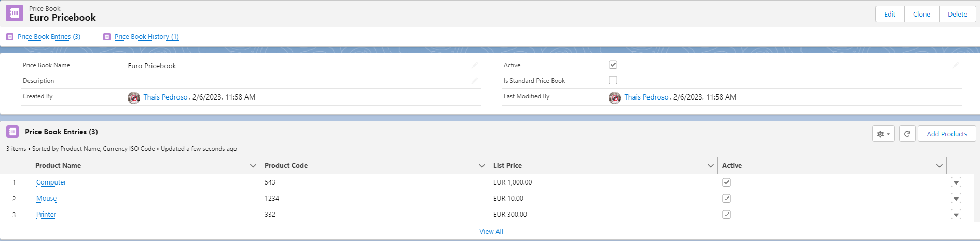
Task: Clone the Euro Pricebook
Action: pyautogui.click(x=921, y=14)
